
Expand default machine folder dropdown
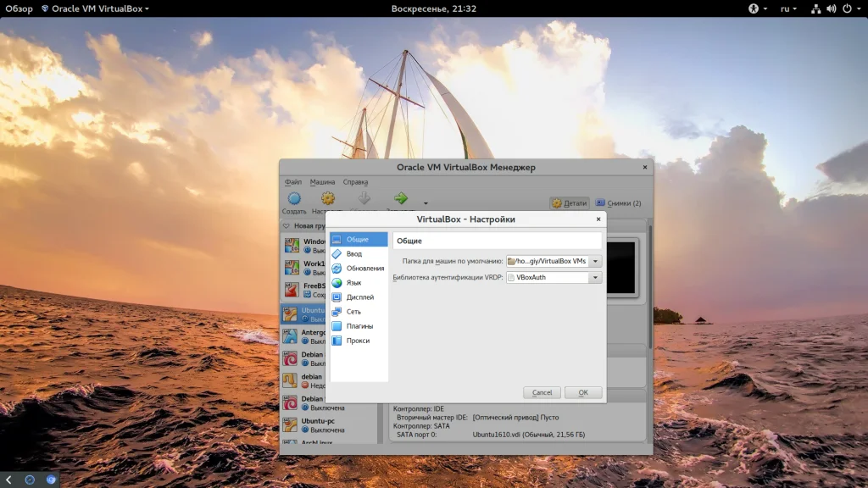pyautogui.click(x=596, y=262)
